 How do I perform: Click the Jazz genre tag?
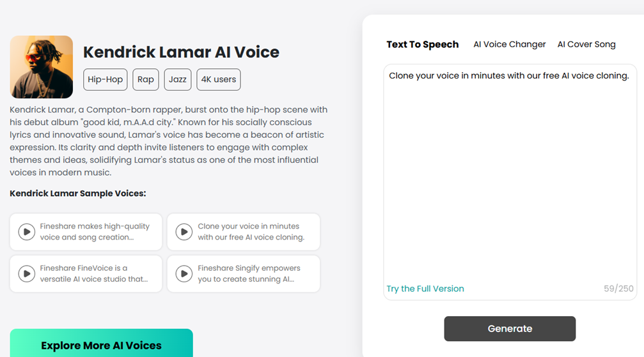point(178,79)
